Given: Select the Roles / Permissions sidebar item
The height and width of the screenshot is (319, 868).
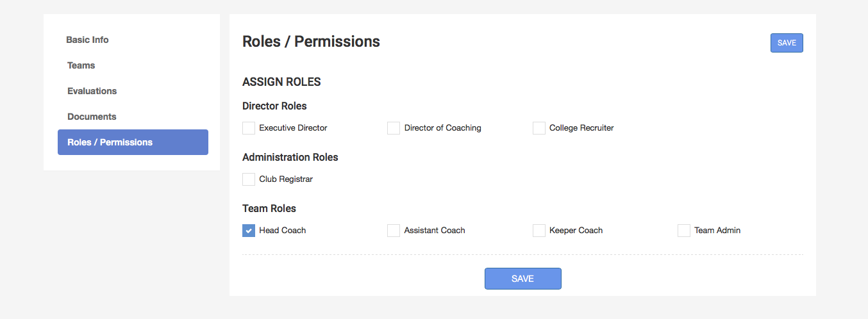Looking at the screenshot, I should tap(133, 142).
